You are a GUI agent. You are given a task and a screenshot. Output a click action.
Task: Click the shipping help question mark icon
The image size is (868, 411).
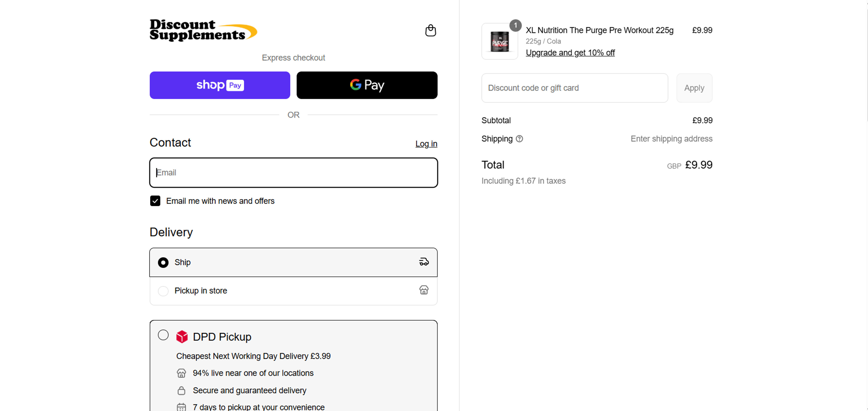[x=519, y=139]
